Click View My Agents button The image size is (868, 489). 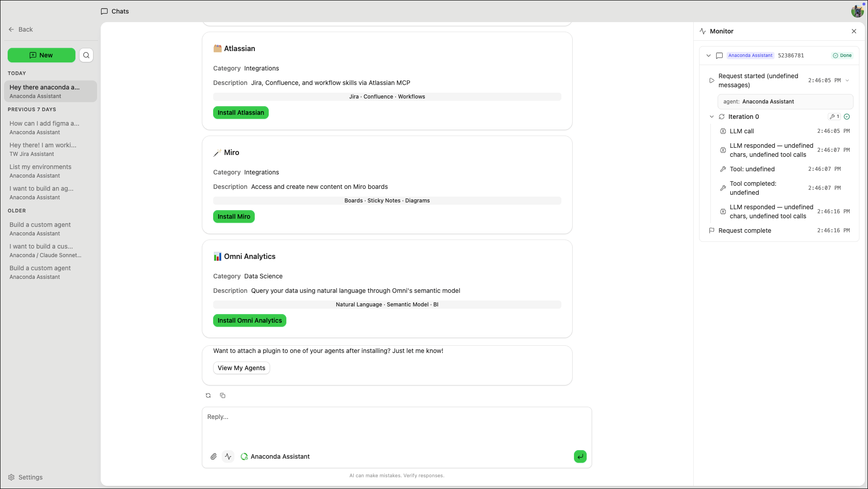click(x=242, y=368)
